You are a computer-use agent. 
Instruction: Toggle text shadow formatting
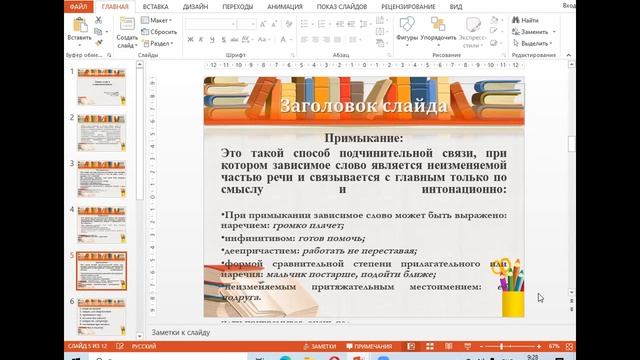(x=223, y=40)
